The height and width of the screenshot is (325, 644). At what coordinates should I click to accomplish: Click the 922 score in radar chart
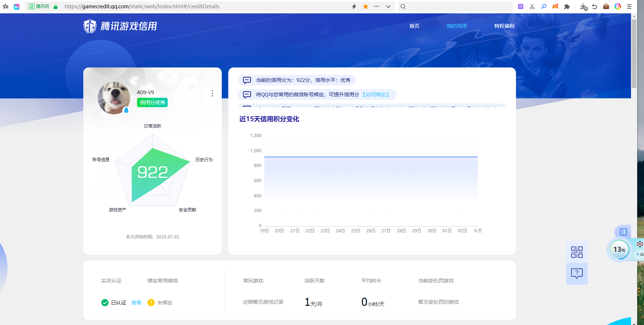[x=153, y=172]
